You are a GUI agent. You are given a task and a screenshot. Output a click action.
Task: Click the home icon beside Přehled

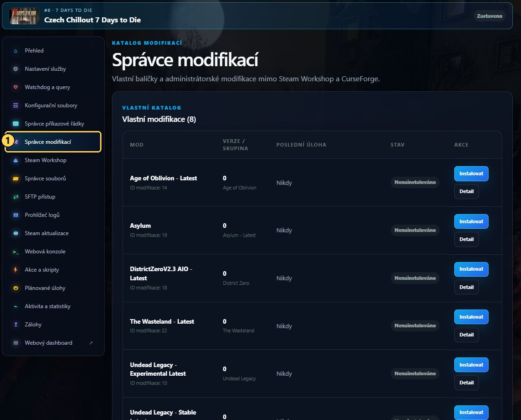coord(16,51)
